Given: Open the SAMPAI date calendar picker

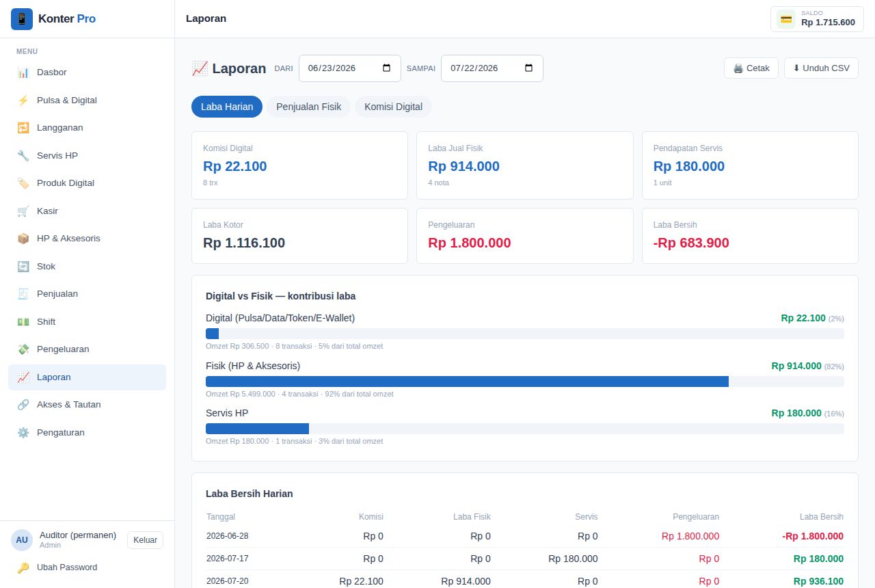Looking at the screenshot, I should point(528,68).
